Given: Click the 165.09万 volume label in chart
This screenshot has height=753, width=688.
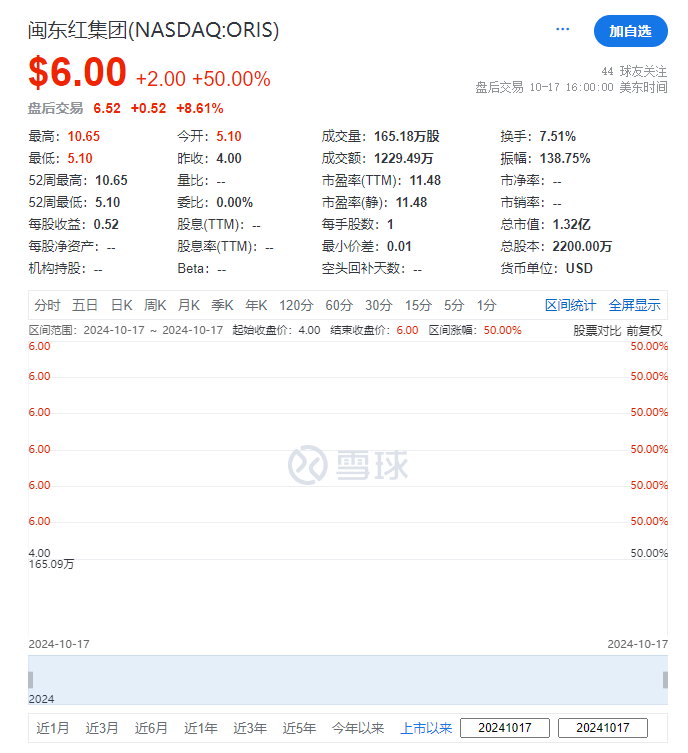Looking at the screenshot, I should [x=51, y=564].
